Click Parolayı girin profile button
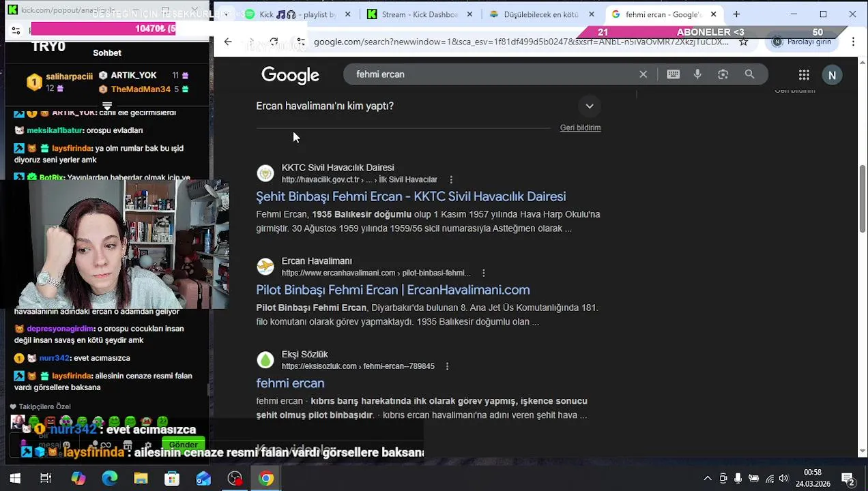This screenshot has width=868, height=491. point(802,42)
